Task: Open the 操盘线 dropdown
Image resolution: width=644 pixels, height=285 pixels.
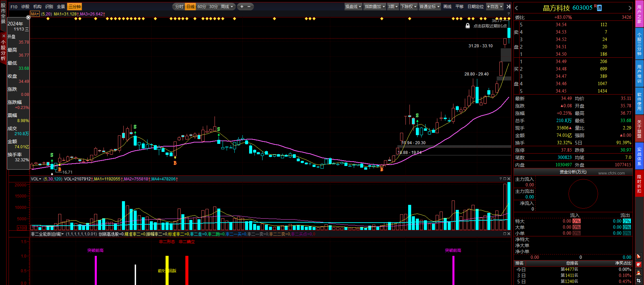Action: 353,7
